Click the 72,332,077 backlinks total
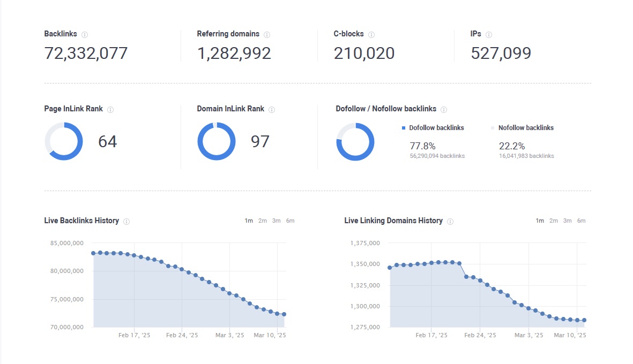633x364 pixels. point(86,53)
